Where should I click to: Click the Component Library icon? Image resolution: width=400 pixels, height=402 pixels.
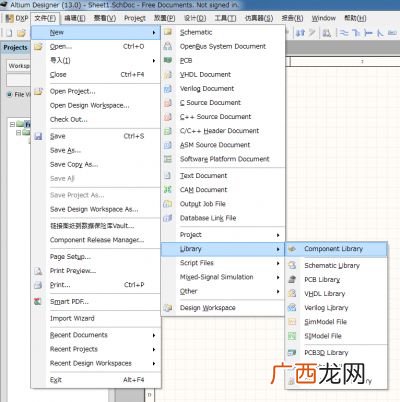click(x=292, y=249)
